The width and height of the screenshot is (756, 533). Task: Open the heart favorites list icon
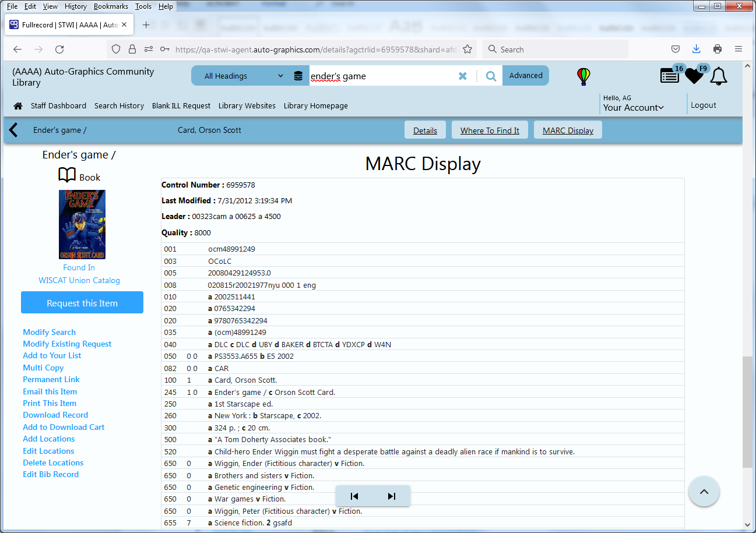[x=694, y=76]
